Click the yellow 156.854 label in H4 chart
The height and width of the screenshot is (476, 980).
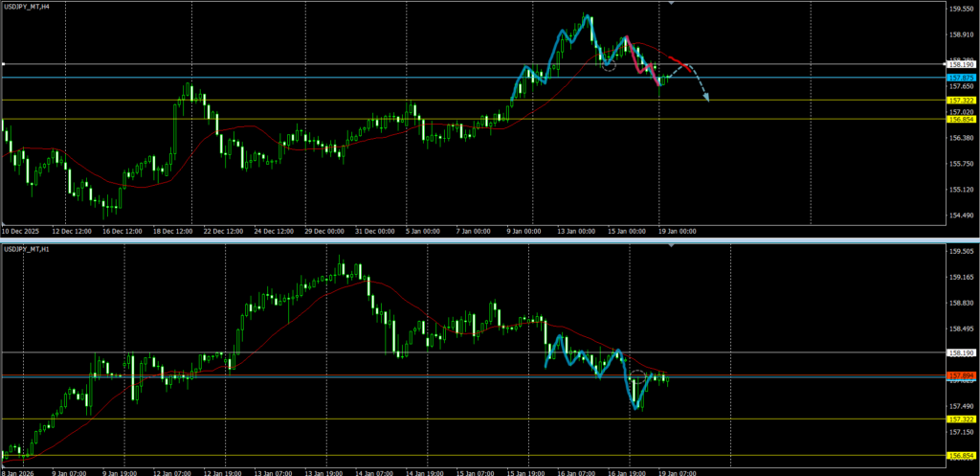(962, 119)
